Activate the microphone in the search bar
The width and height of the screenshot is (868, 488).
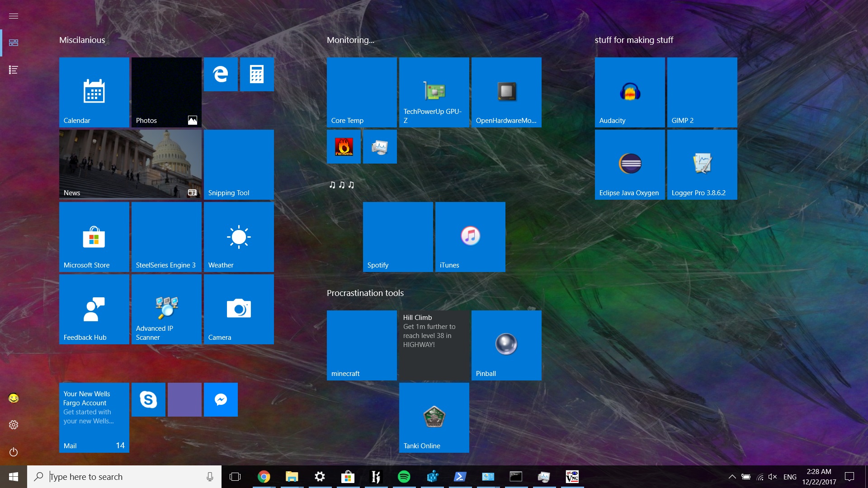[x=209, y=477]
